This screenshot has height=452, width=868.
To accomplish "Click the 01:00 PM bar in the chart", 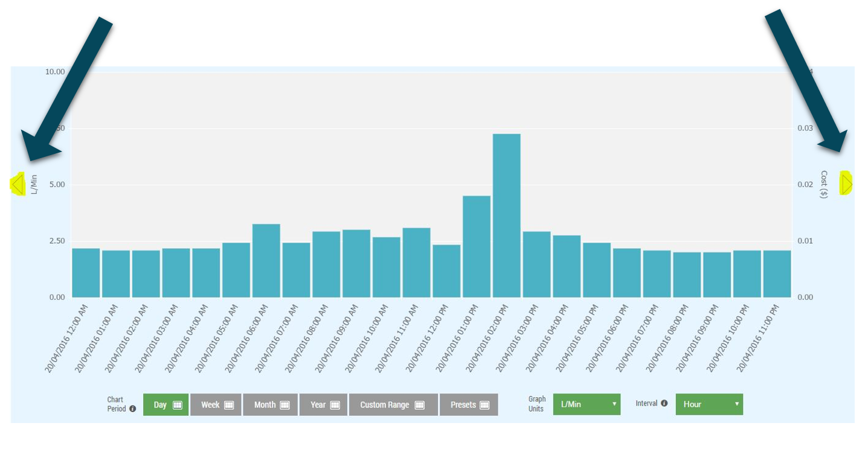I will pos(476,246).
